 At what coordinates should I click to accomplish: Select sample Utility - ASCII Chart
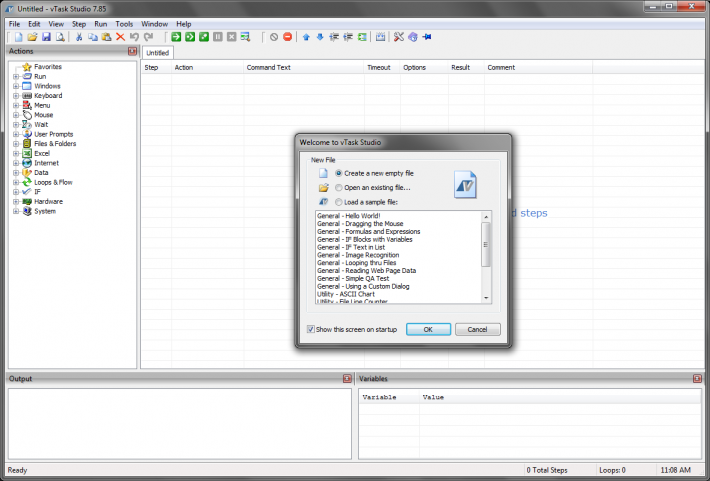tap(346, 294)
